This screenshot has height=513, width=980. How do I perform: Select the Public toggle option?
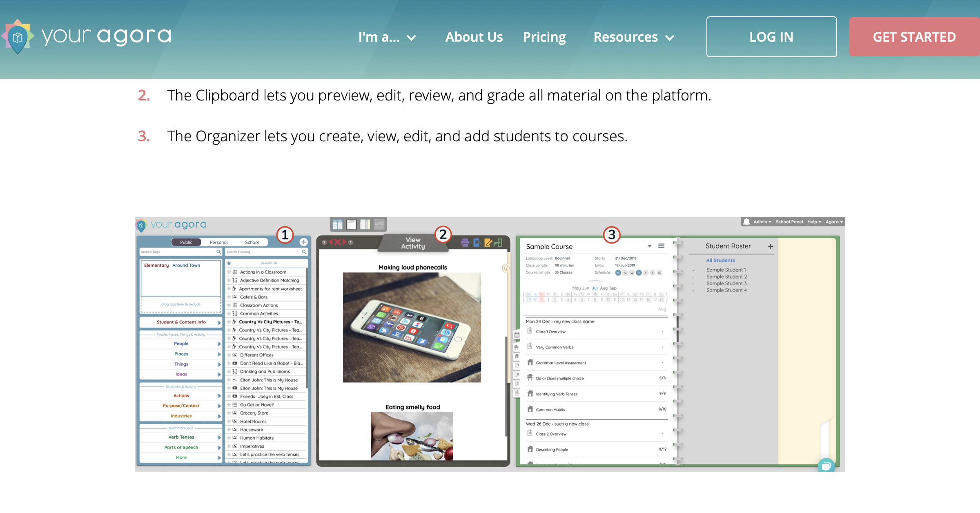pyautogui.click(x=186, y=242)
